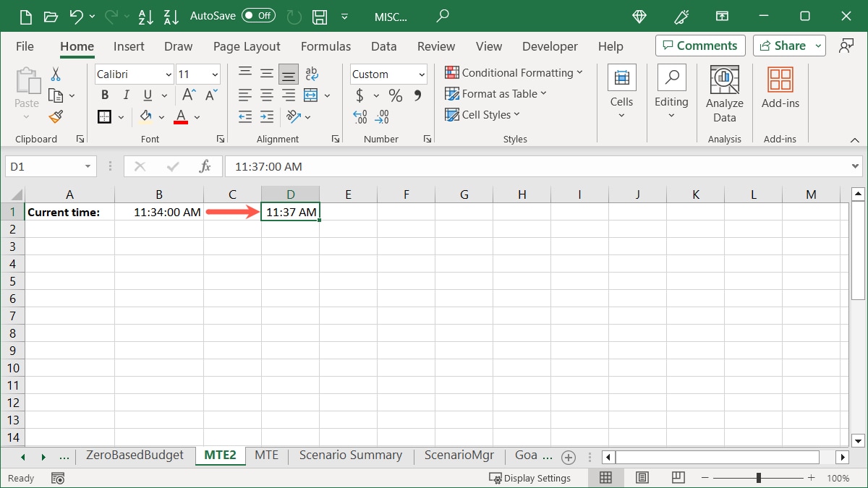Open the Comments pane
The width and height of the screenshot is (868, 488).
coord(699,45)
